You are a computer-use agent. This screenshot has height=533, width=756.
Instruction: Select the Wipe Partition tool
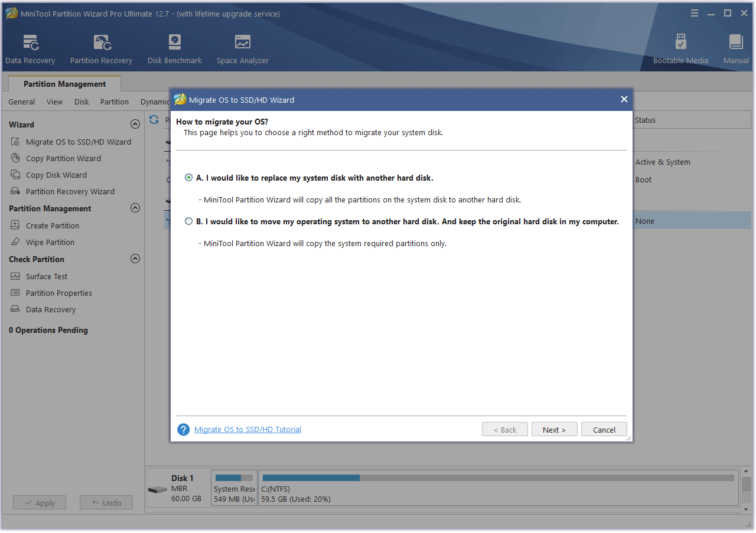click(49, 242)
